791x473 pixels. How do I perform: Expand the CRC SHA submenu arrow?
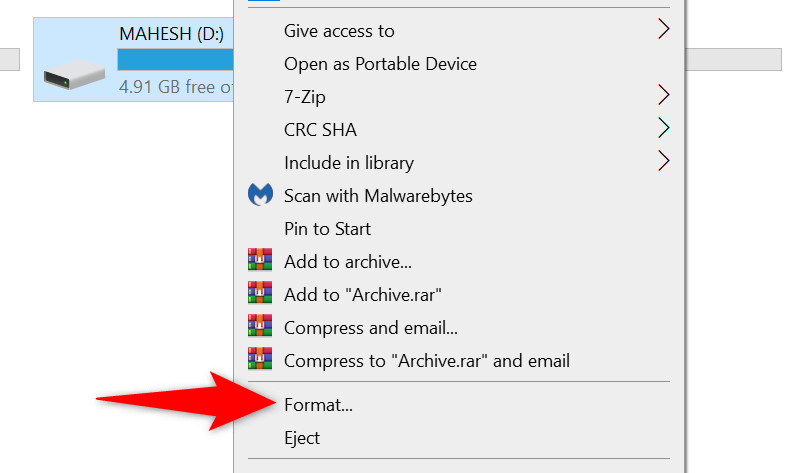[663, 129]
